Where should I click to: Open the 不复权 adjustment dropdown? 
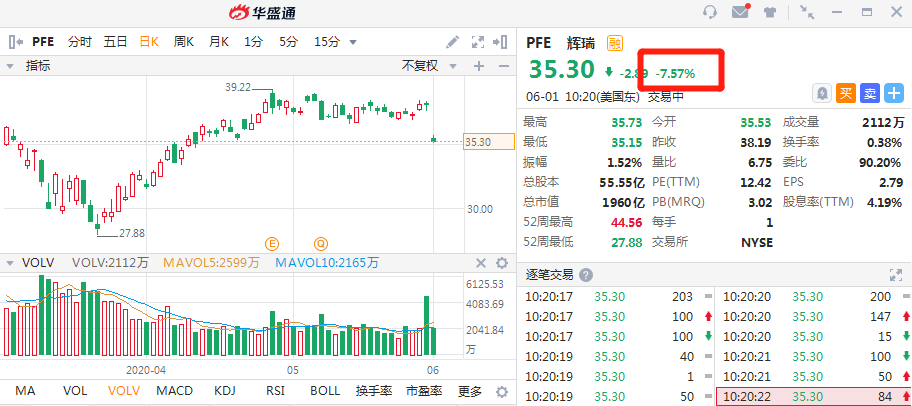(x=429, y=66)
